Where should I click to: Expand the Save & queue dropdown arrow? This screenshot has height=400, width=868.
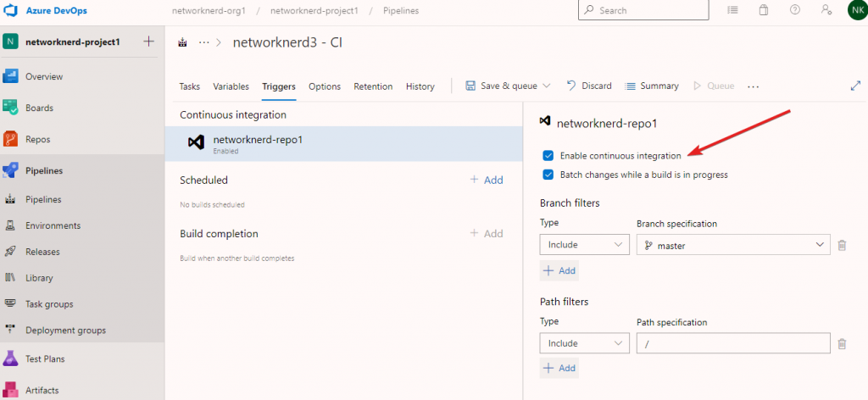(547, 86)
